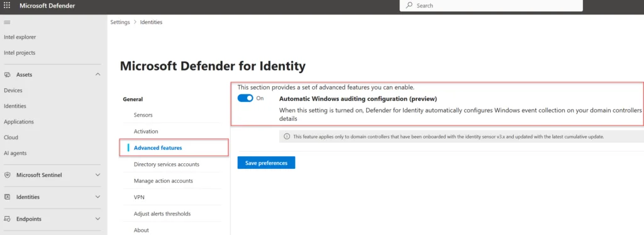Click the Microsoft Sentinel shield icon
Image resolution: width=644 pixels, height=235 pixels.
click(x=8, y=175)
